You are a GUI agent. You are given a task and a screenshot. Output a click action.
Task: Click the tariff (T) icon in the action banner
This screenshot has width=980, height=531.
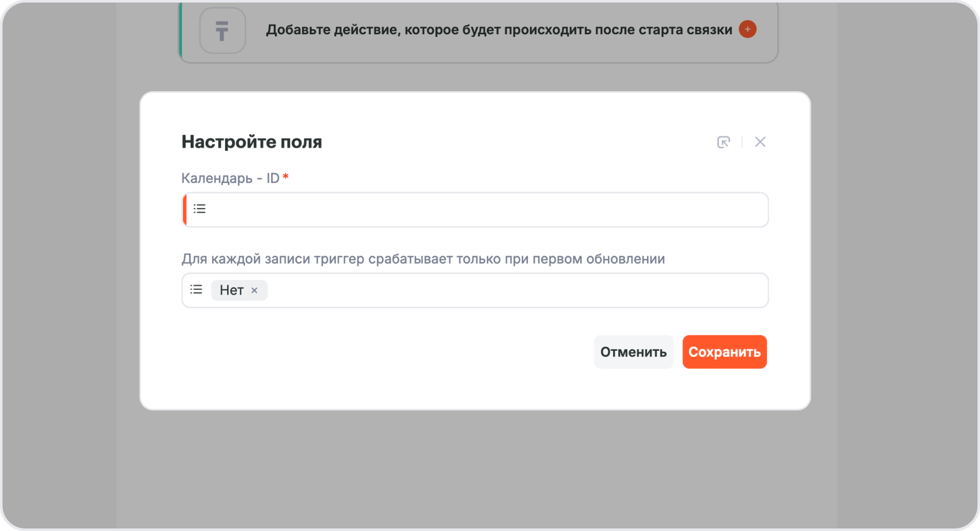pos(223,30)
